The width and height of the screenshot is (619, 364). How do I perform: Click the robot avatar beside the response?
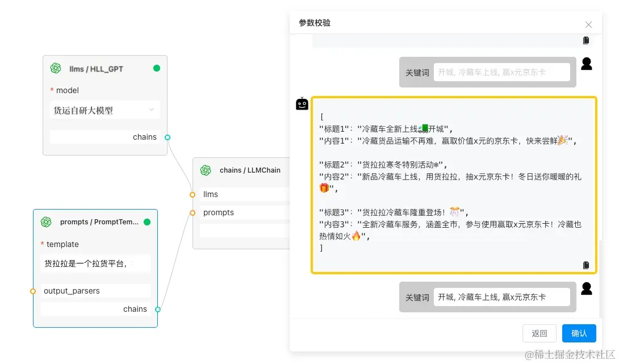coord(302,103)
